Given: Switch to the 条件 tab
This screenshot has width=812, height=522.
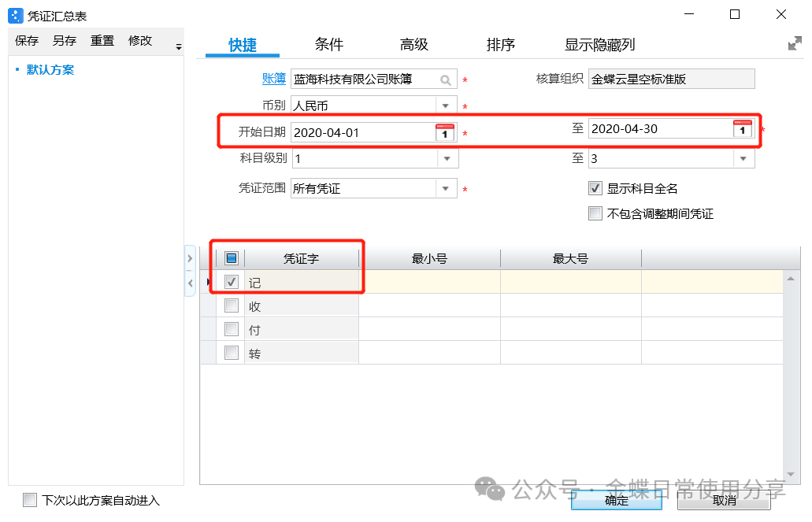Looking at the screenshot, I should [329, 45].
